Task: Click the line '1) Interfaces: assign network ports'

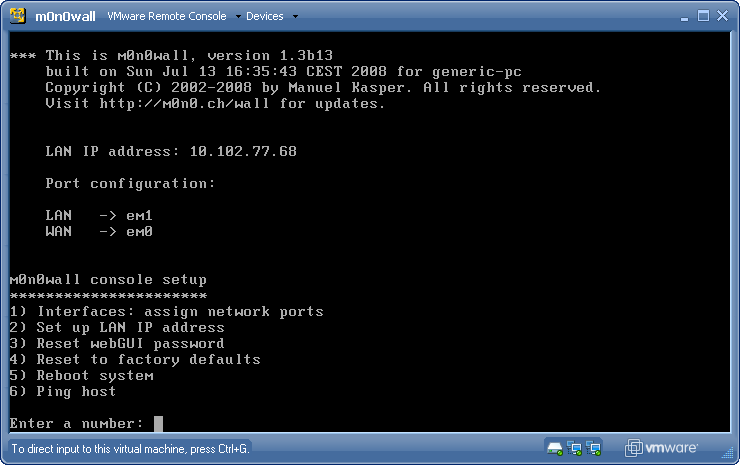Action: click(167, 312)
